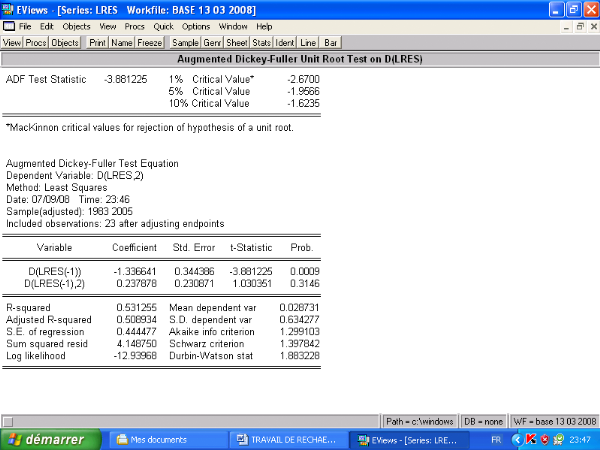Click the Durbin-Watson stat value 1.883228
The height and width of the screenshot is (450, 600).
click(300, 356)
